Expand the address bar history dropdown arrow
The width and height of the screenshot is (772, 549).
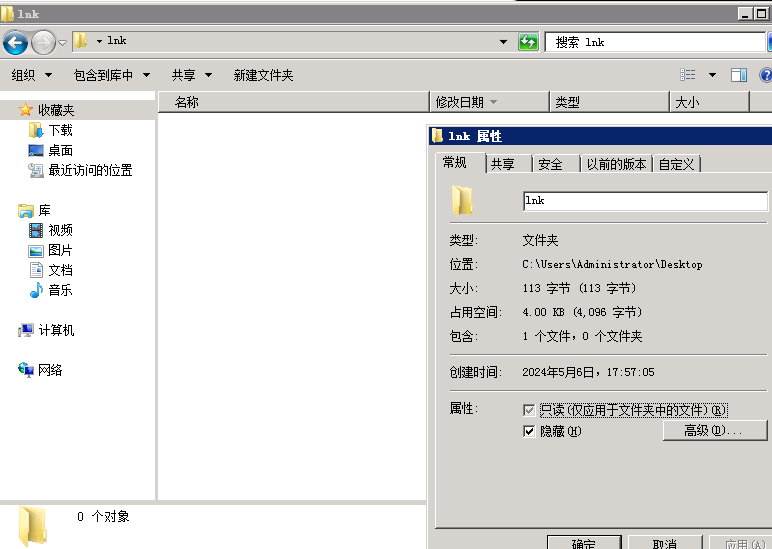(504, 42)
